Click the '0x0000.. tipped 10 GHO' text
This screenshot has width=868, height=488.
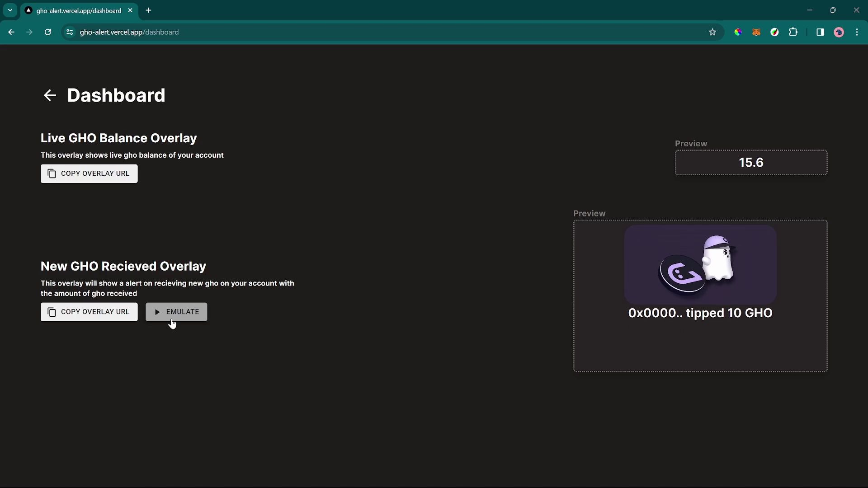tap(700, 313)
